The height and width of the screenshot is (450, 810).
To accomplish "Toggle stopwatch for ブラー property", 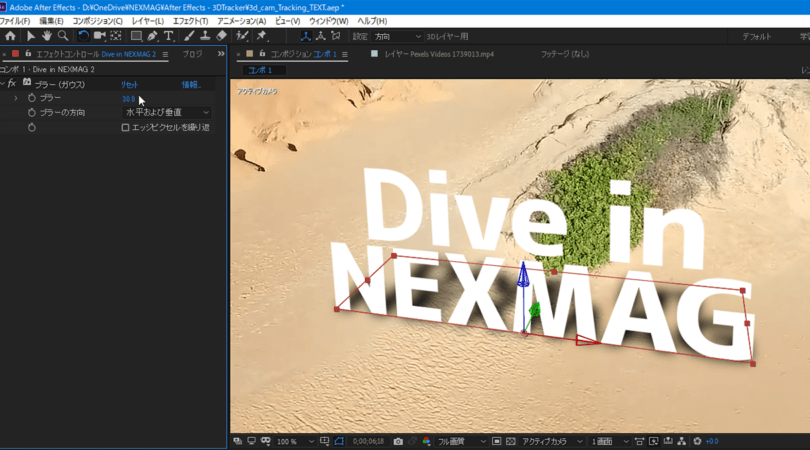I will point(32,99).
